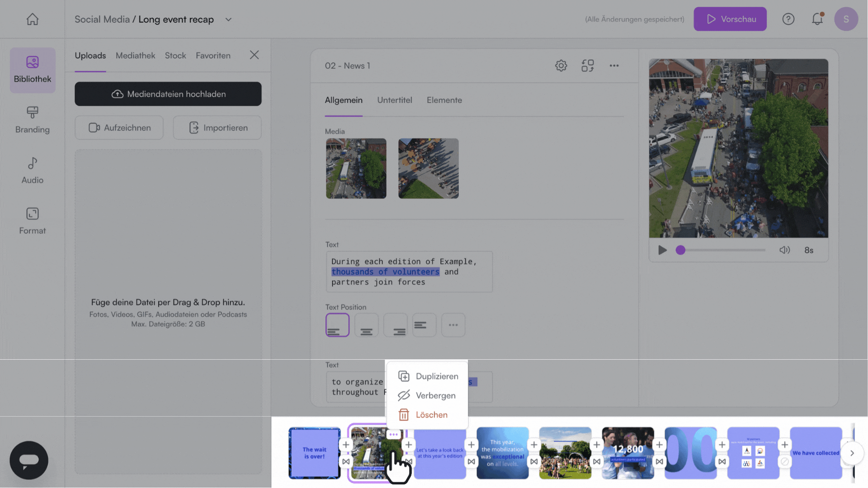Click the Vorschau preview button

730,19
